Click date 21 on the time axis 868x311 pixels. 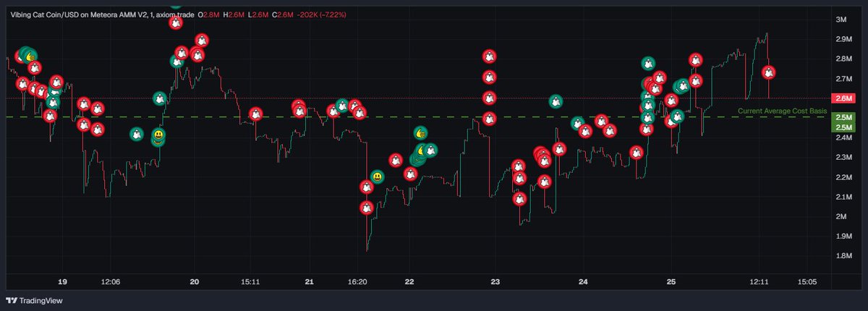(310, 281)
